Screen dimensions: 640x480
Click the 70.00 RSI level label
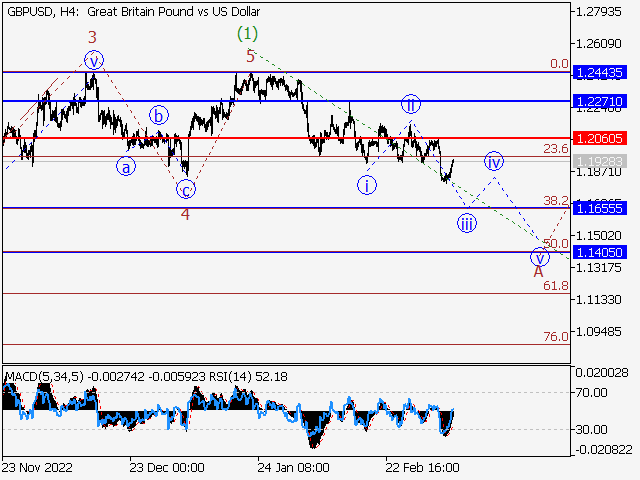point(591,393)
